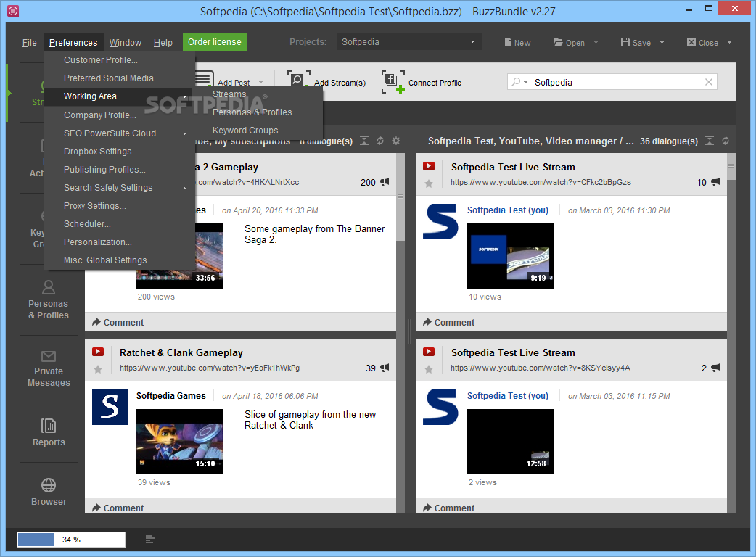The image size is (756, 557).
Task: Refresh the My subscriptions stream
Action: (380, 141)
